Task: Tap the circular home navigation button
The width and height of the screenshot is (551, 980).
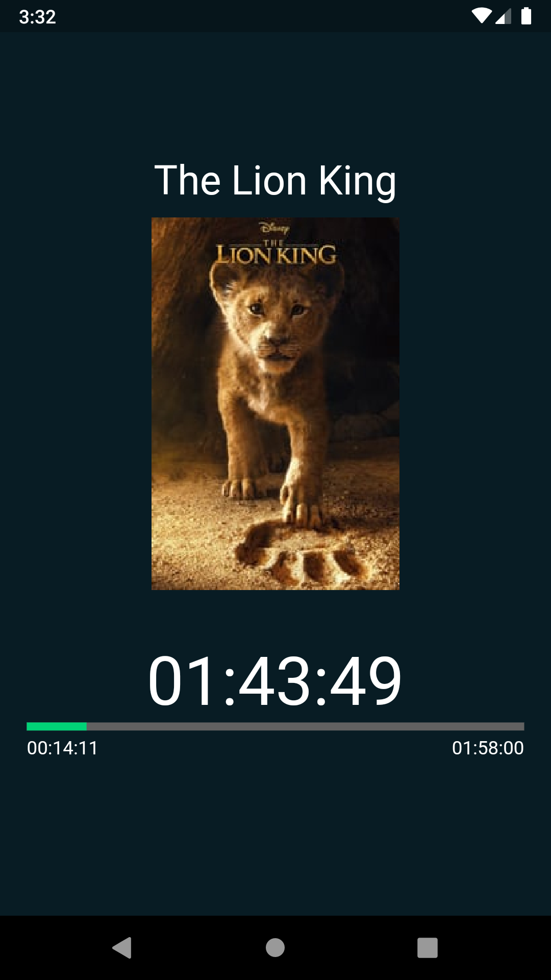Action: tap(275, 948)
